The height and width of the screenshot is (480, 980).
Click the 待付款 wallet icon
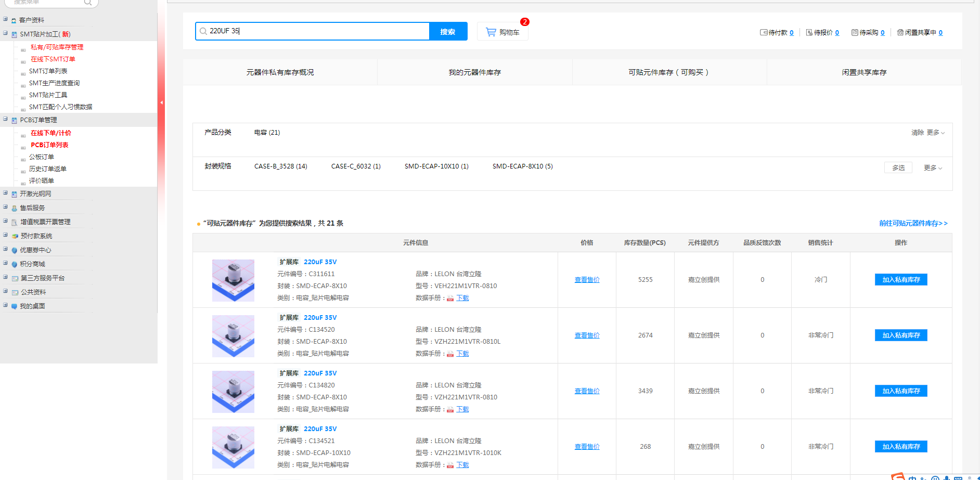[764, 33]
